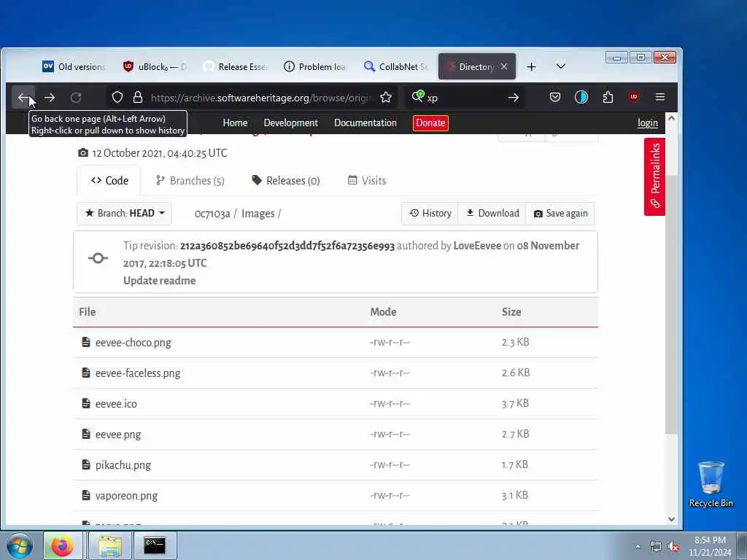Viewport: 747px width, 560px height.
Task: Click the search go arrow
Action: point(513,98)
